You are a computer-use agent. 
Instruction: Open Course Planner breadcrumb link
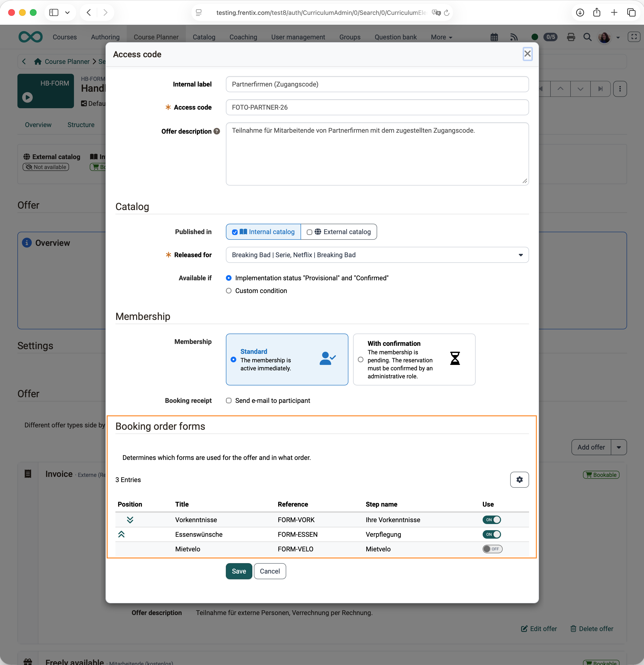pos(67,62)
